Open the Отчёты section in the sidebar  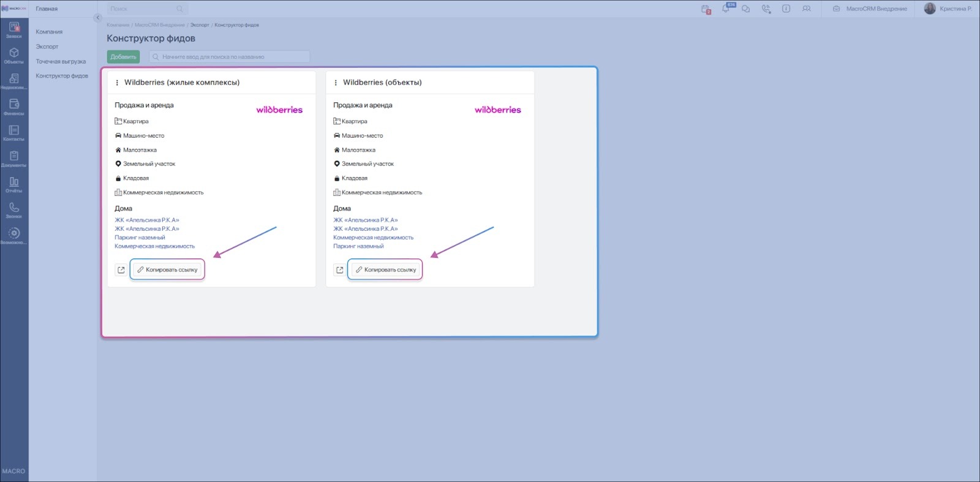pos(13,184)
